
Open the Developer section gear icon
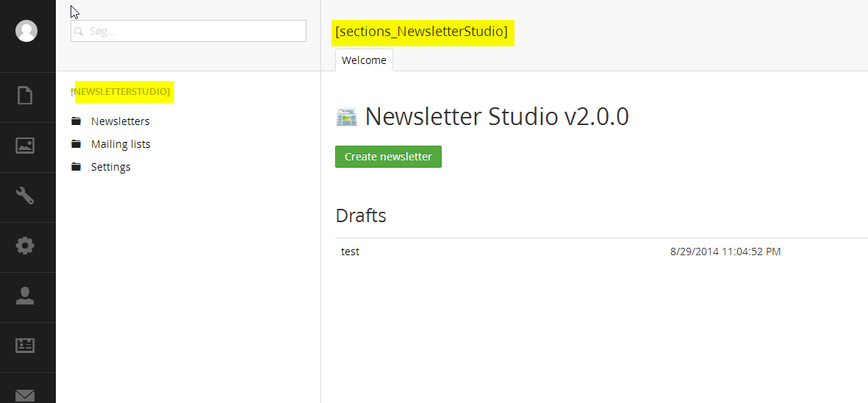pyautogui.click(x=25, y=245)
